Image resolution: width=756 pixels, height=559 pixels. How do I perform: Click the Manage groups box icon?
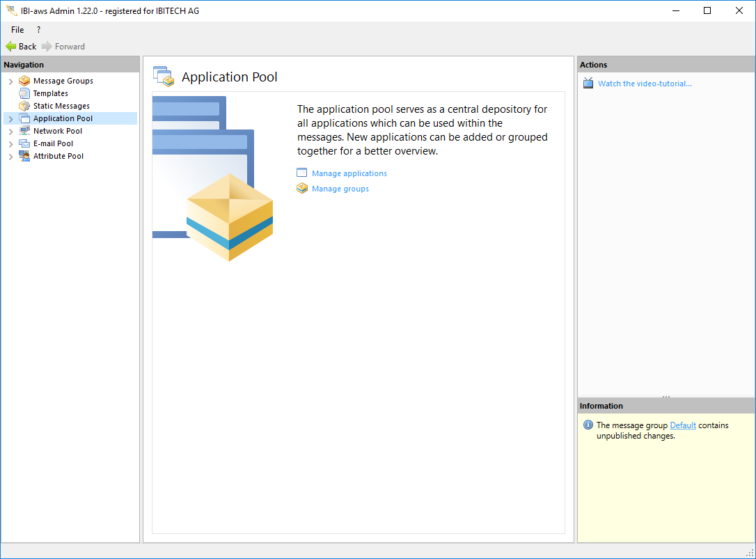pos(302,189)
